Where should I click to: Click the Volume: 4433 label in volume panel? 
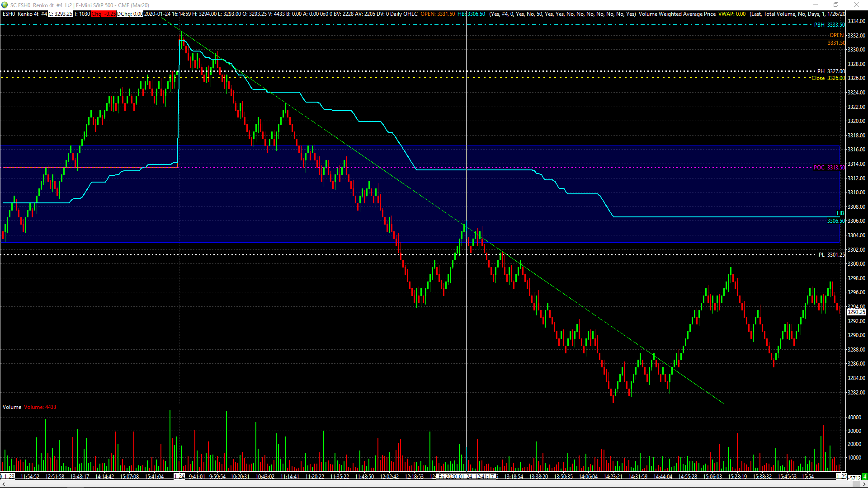[40, 407]
